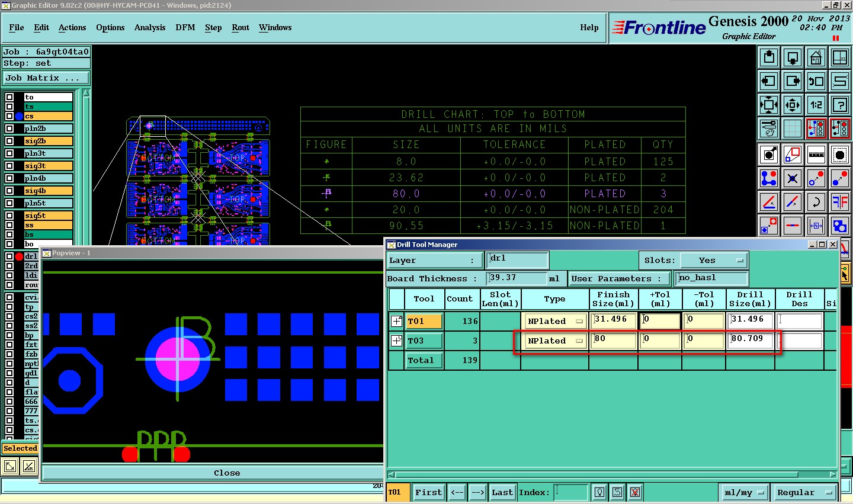The height and width of the screenshot is (504, 853).
Task: Click the pan-left arrow icon
Action: 769,81
